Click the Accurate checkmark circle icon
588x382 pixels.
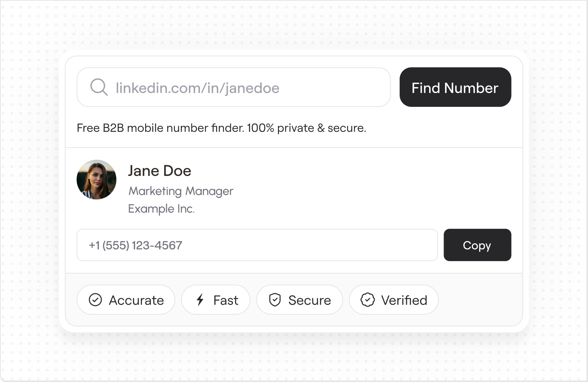point(95,300)
